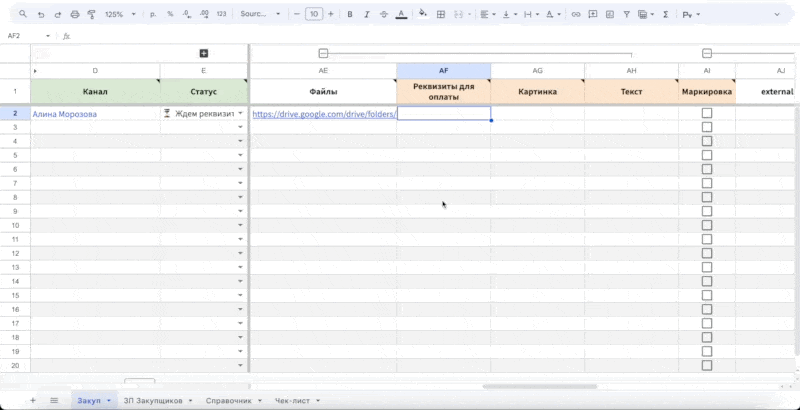The height and width of the screenshot is (410, 800).
Task: Open the fill color picker
Action: point(423,14)
